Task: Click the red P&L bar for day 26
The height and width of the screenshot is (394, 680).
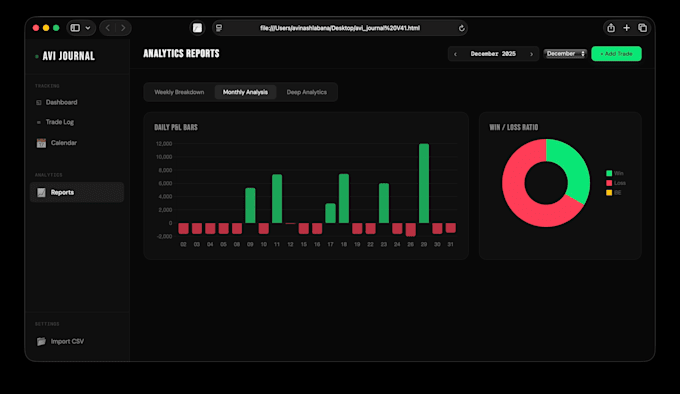Action: [410, 230]
